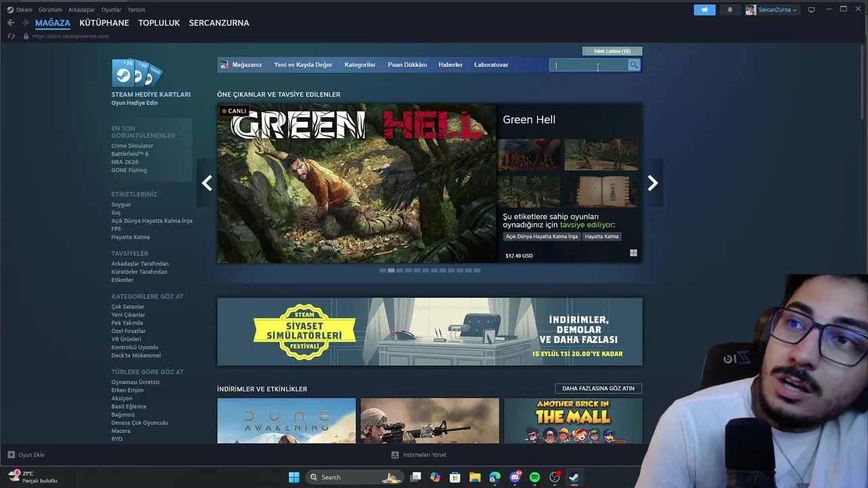Click the Çok Satanlar category link

pos(127,306)
